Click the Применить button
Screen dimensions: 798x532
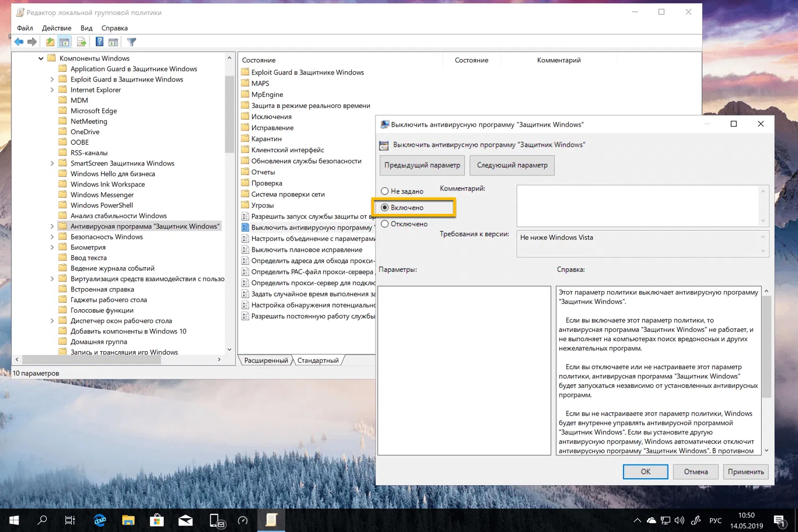(745, 471)
